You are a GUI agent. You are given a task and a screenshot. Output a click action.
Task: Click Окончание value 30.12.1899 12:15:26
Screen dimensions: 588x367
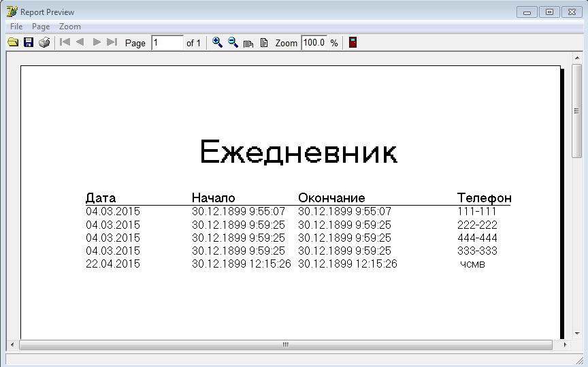click(x=348, y=264)
